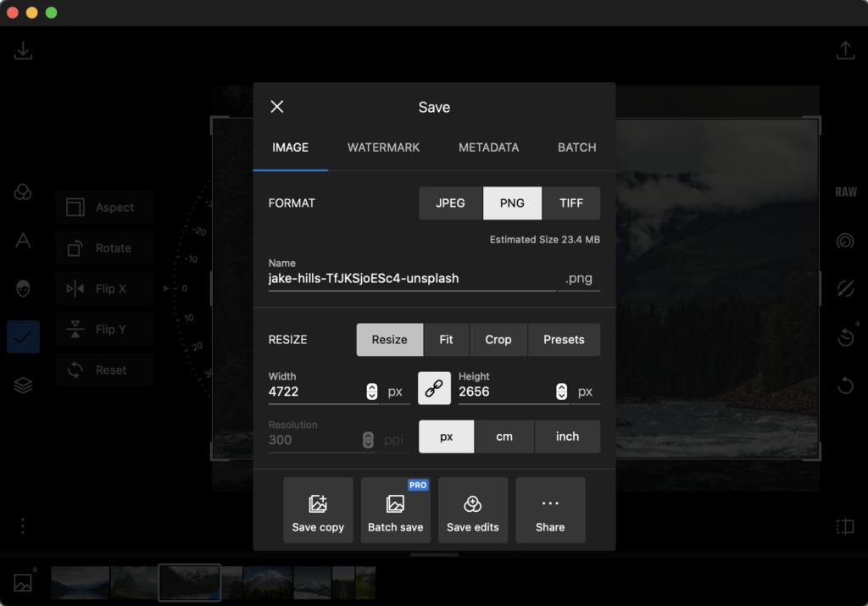Select inch as the measurement unit
Image resolution: width=868 pixels, height=606 pixels.
568,436
